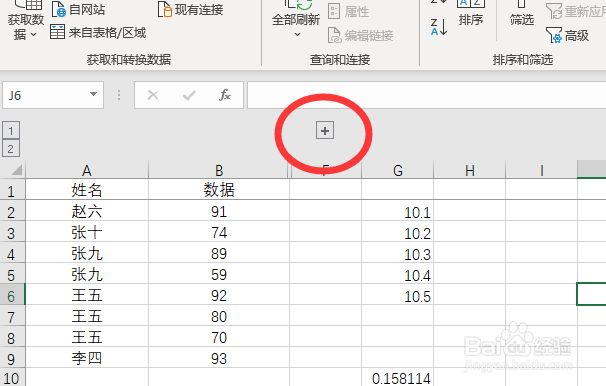Screen dimensions: 606x386
Task: Click cell with value 70
Action: click(x=219, y=337)
